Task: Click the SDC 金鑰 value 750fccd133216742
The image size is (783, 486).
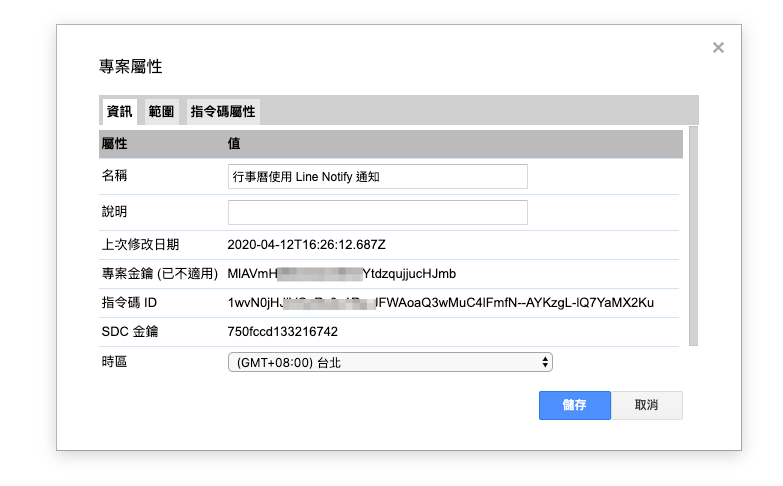Action: click(x=282, y=331)
